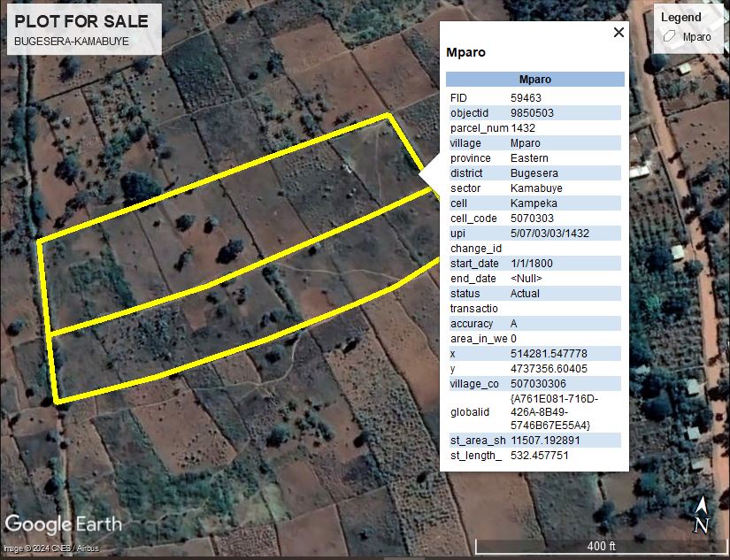
Task: Click the north arrow compass icon
Action: pyautogui.click(x=701, y=516)
